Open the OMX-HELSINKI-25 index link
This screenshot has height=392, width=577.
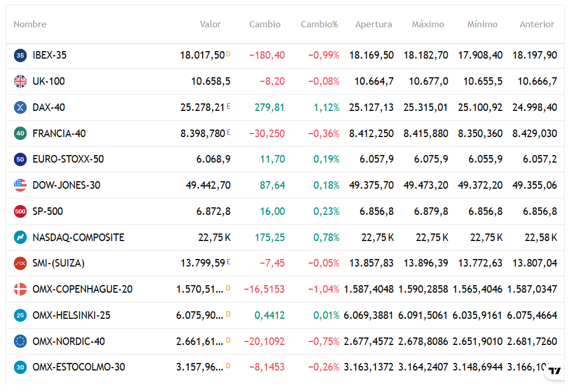pyautogui.click(x=71, y=315)
